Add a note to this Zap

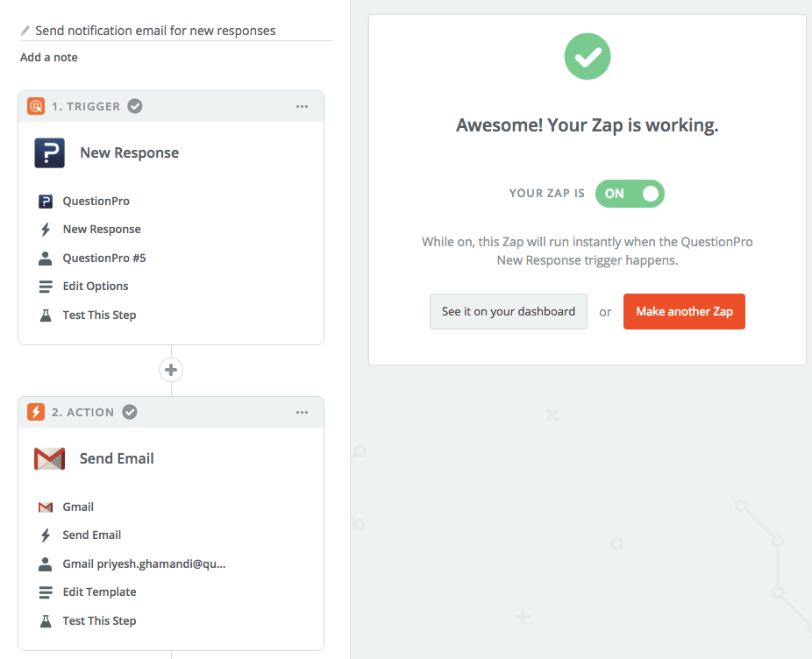click(48, 57)
